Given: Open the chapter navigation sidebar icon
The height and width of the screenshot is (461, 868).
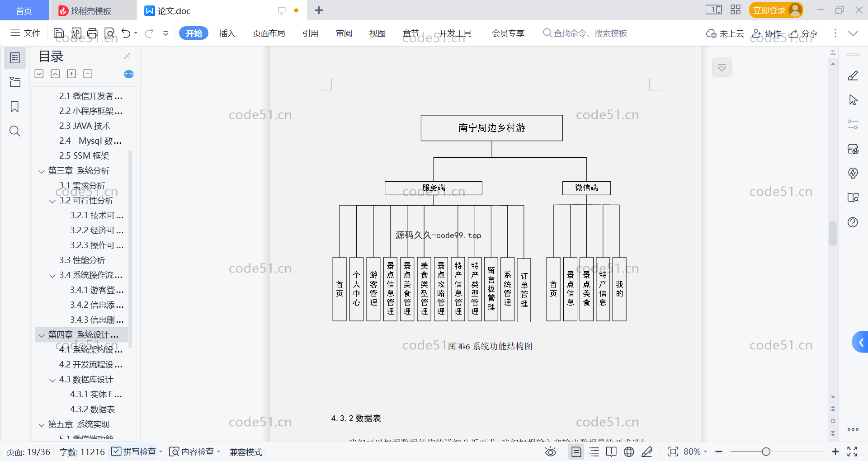Looking at the screenshot, I should pos(15,82).
